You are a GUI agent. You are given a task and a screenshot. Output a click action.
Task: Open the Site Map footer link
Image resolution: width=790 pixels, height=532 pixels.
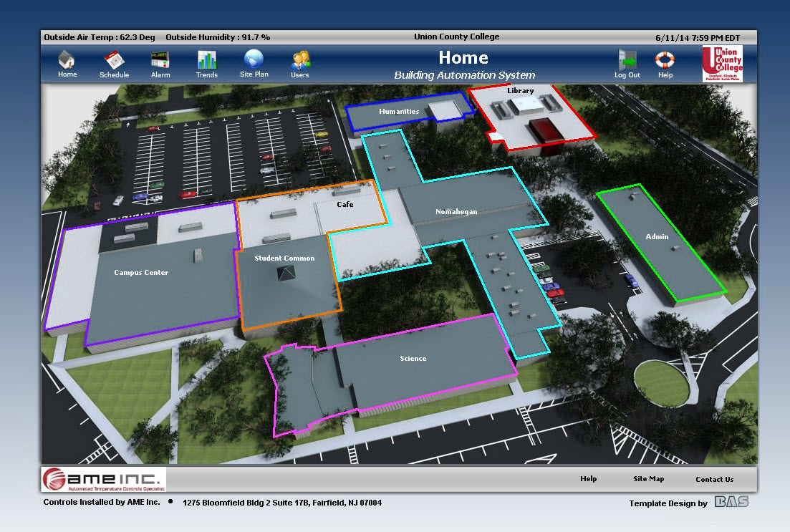648,479
